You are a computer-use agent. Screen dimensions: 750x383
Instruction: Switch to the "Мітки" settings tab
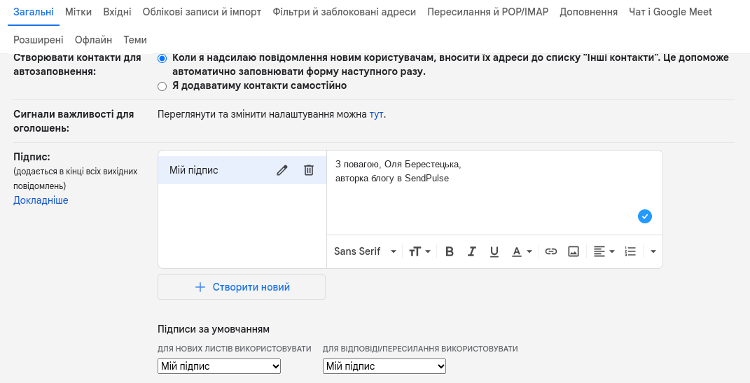[x=78, y=12]
